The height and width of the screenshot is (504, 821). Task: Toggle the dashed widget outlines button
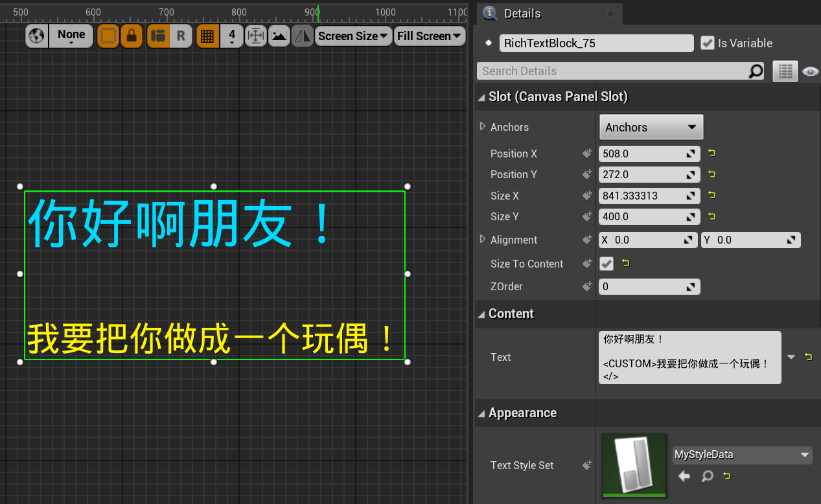pos(108,36)
